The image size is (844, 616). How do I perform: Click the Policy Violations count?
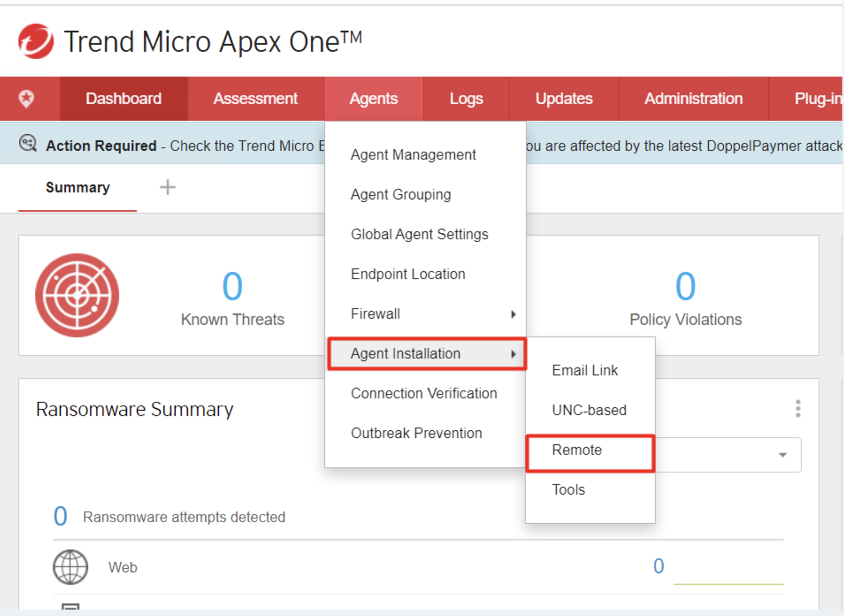686,286
